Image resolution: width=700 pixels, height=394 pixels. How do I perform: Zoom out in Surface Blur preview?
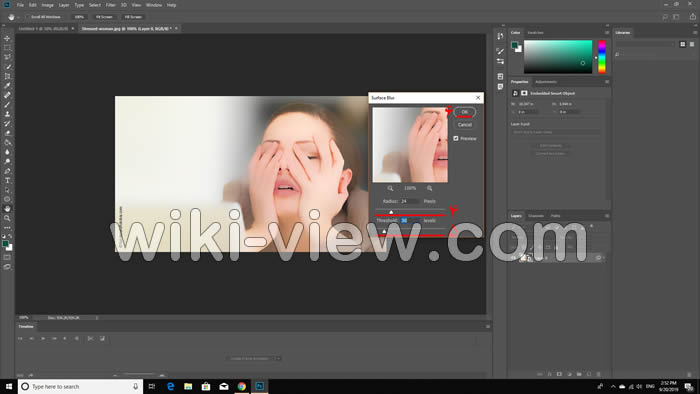390,188
